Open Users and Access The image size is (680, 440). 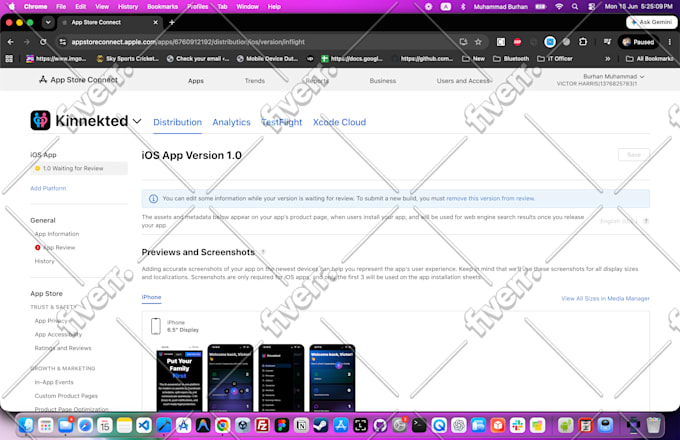coord(463,81)
